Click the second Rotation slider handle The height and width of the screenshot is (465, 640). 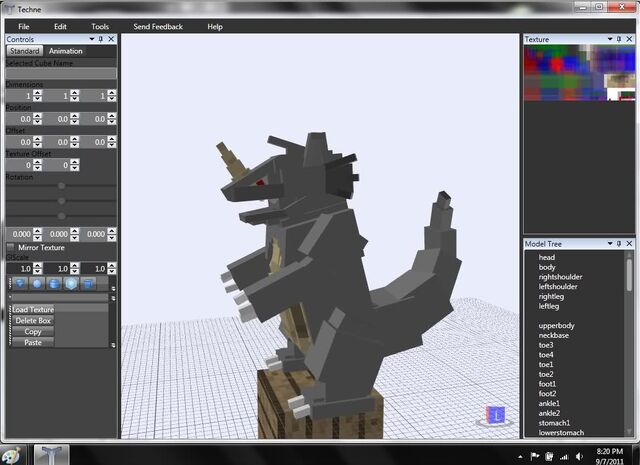[61, 201]
